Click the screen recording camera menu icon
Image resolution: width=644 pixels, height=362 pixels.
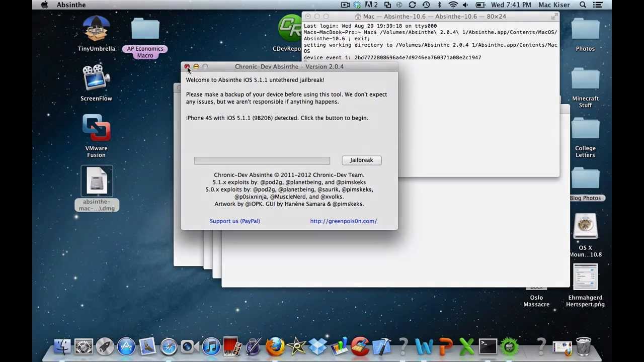(345, 5)
